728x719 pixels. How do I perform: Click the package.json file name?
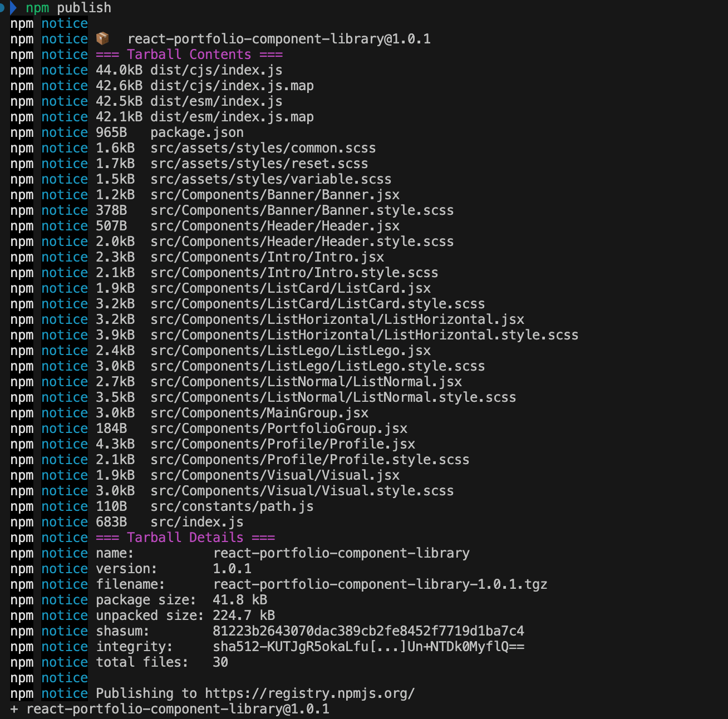click(x=197, y=132)
